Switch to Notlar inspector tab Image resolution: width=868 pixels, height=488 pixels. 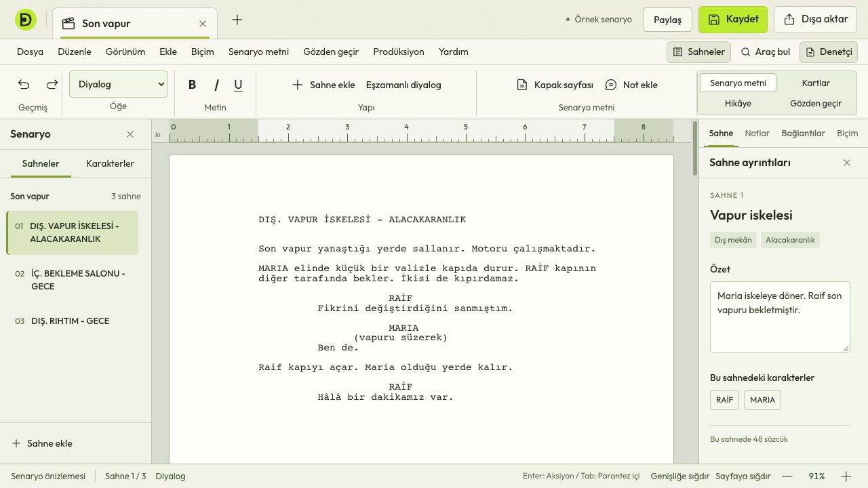click(757, 133)
